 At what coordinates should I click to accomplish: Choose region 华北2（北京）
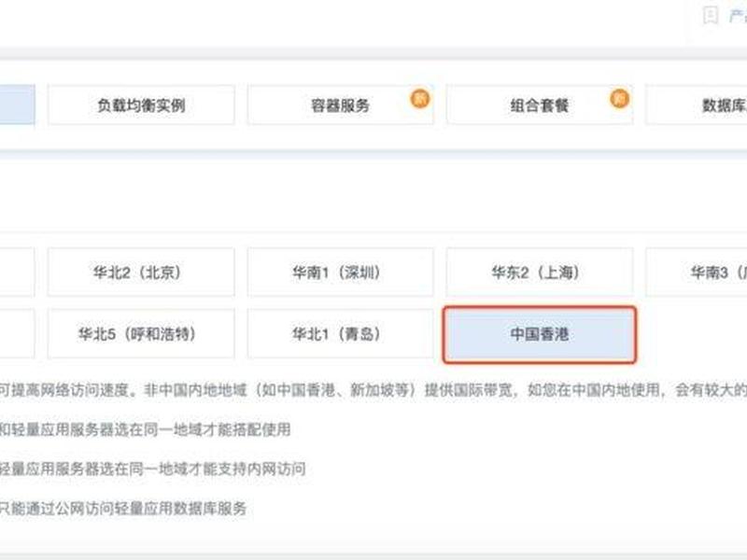141,273
